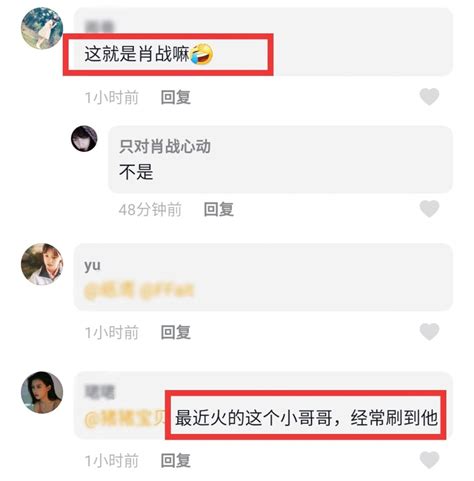474x481 pixels.
Task: Select the 不是 reply text
Action: click(136, 172)
